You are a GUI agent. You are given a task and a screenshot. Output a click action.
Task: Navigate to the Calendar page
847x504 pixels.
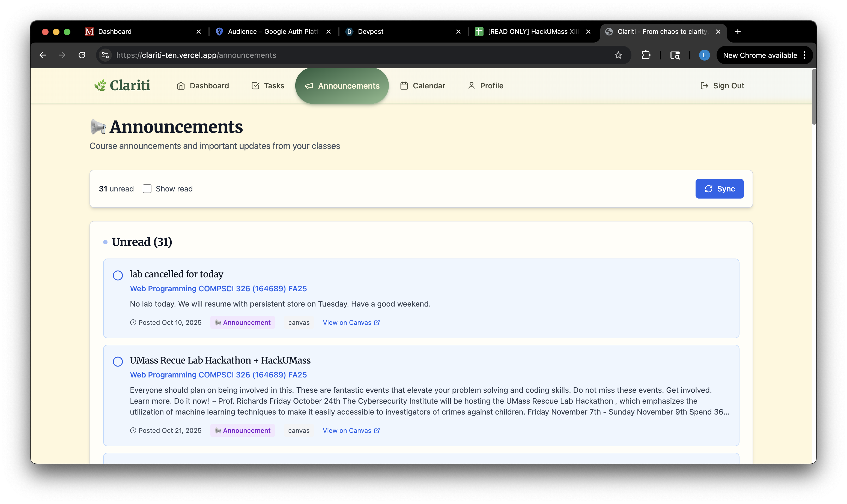[422, 86]
